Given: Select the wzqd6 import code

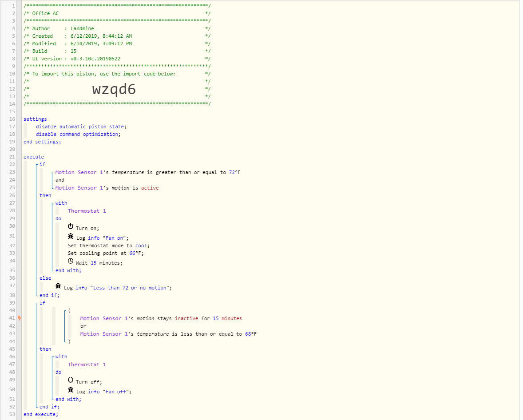Looking at the screenshot, I should pos(114,89).
